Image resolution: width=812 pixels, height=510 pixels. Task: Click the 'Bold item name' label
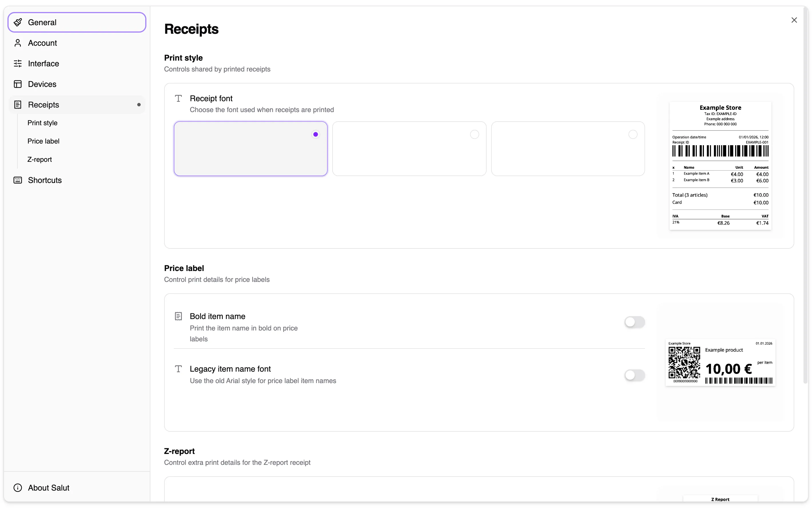(218, 316)
